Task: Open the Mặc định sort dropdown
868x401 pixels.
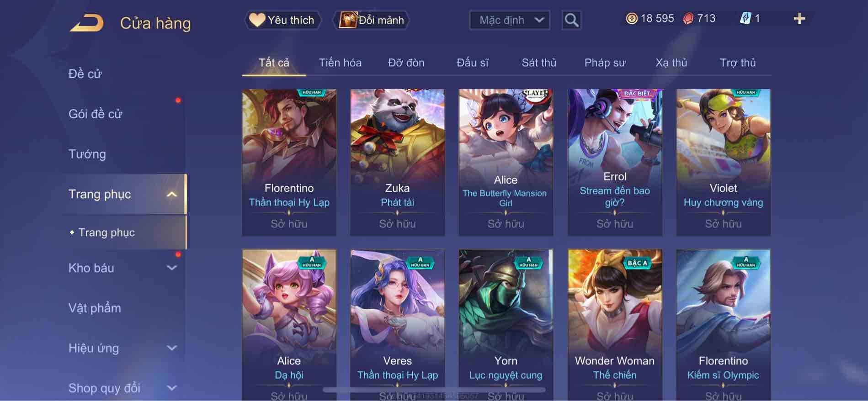Action: [x=510, y=20]
